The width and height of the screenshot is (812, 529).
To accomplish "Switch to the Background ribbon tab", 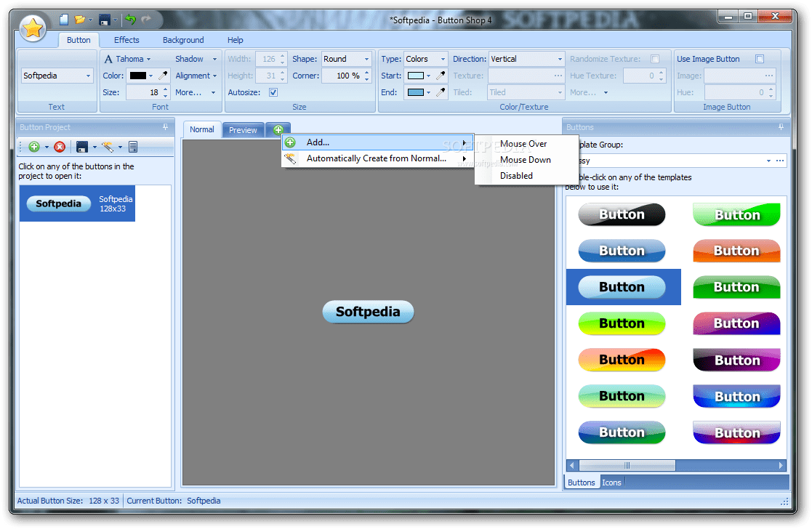I will pos(183,40).
